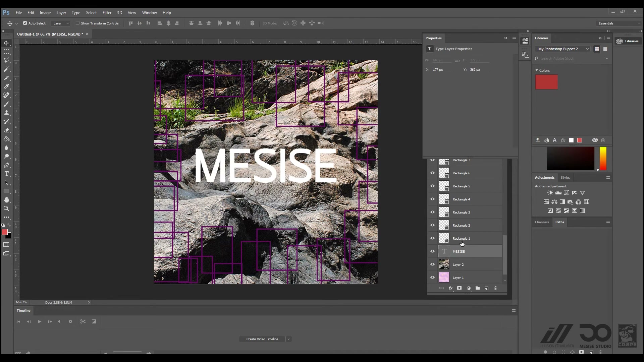Create a new group folder icon
Viewport: 644px width, 362px height.
[477, 288]
